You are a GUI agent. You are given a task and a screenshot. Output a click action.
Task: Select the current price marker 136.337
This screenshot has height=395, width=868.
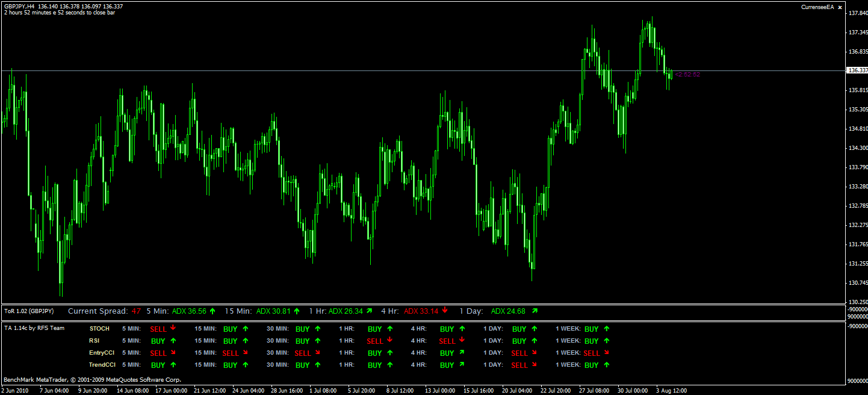(x=857, y=70)
